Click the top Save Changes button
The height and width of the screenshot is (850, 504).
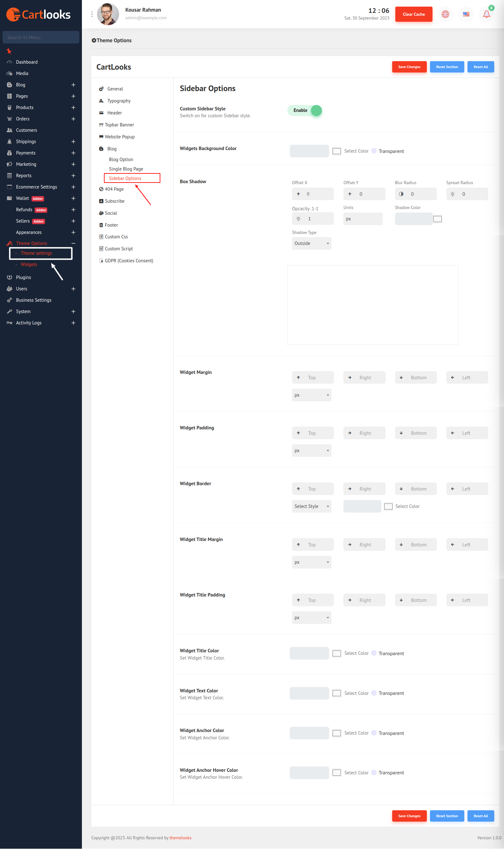409,67
